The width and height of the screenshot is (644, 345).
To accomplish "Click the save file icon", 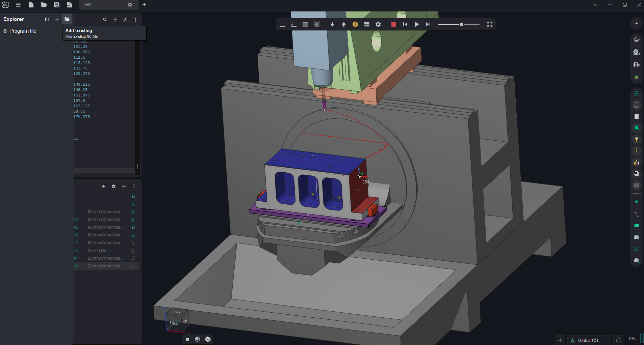I will [57, 5].
